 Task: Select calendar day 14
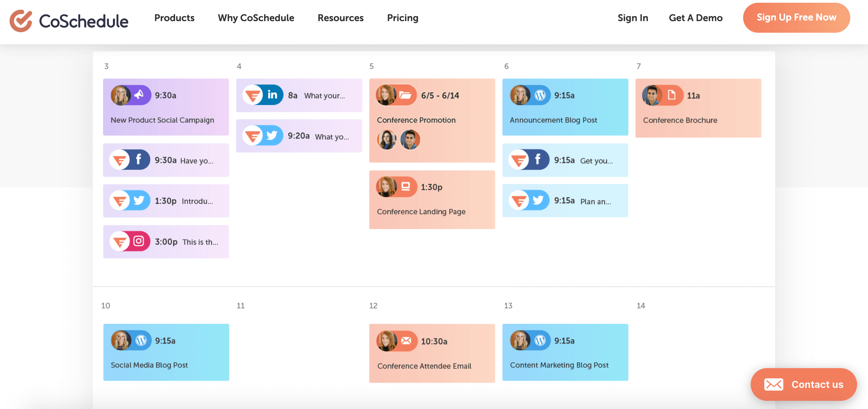tap(641, 306)
